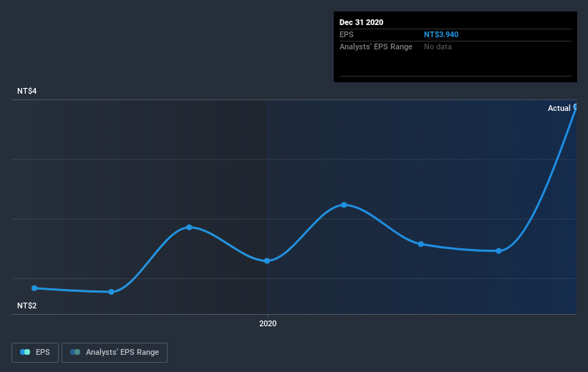The width and height of the screenshot is (588, 372).
Task: Select the data point on the 2020 gridline
Action: 267,260
